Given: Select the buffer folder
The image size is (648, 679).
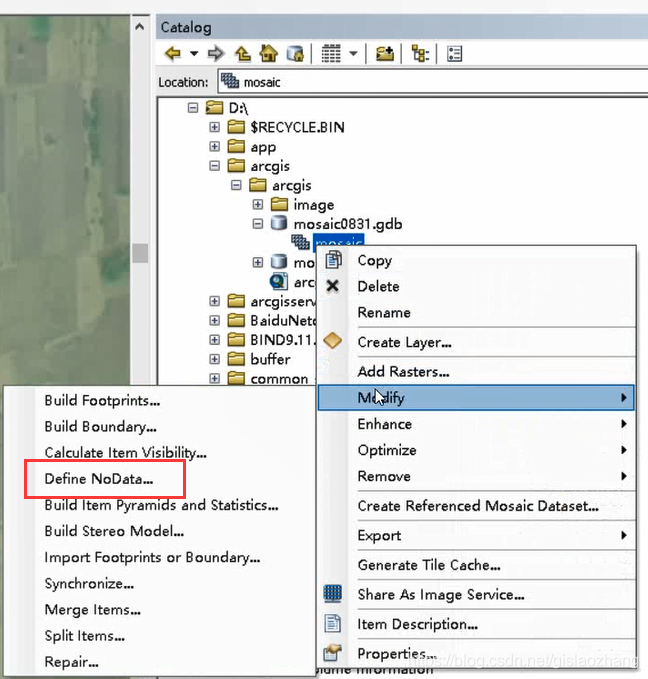Looking at the screenshot, I should pyautogui.click(x=270, y=359).
